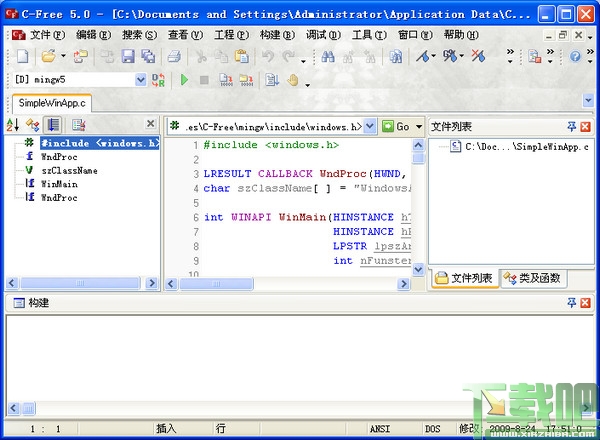The height and width of the screenshot is (440, 600).
Task: Click the Open folder icon
Action: [x=49, y=57]
